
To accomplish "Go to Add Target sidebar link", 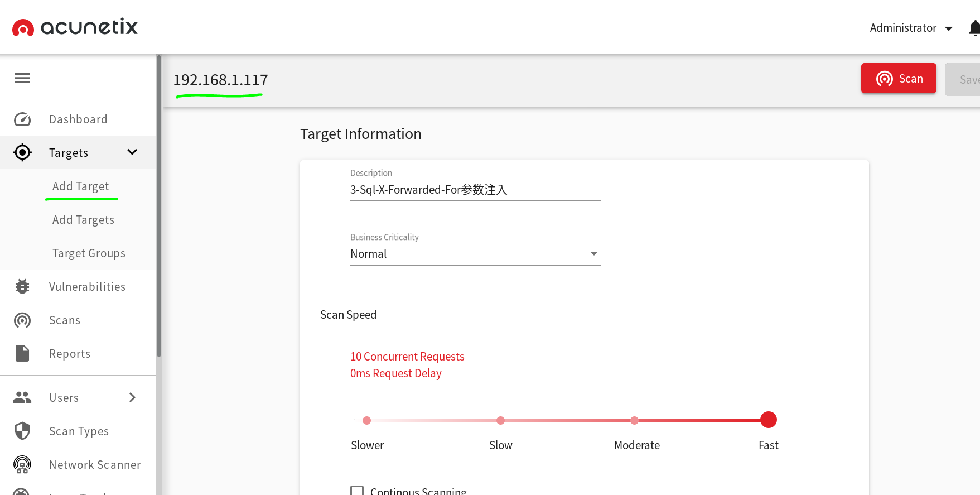I will coord(80,186).
